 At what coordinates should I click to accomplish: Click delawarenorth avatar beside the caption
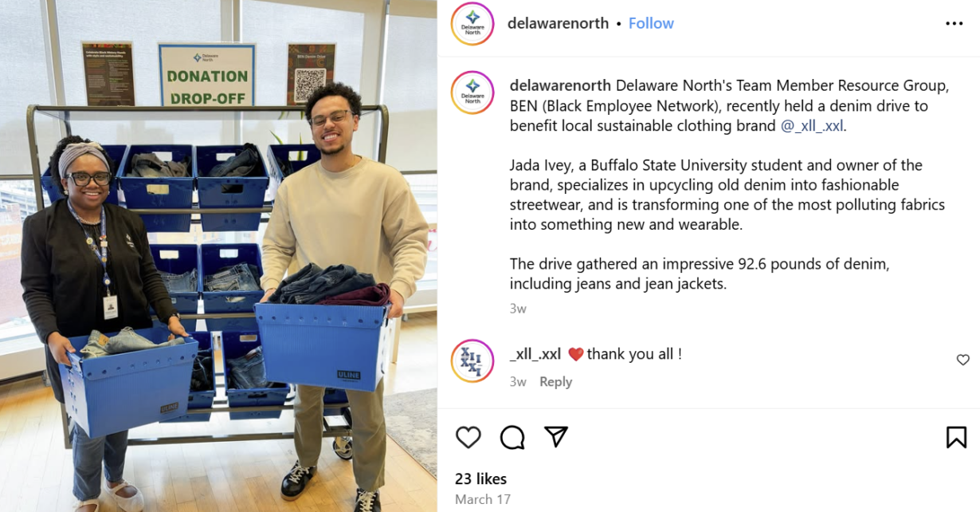click(x=472, y=93)
